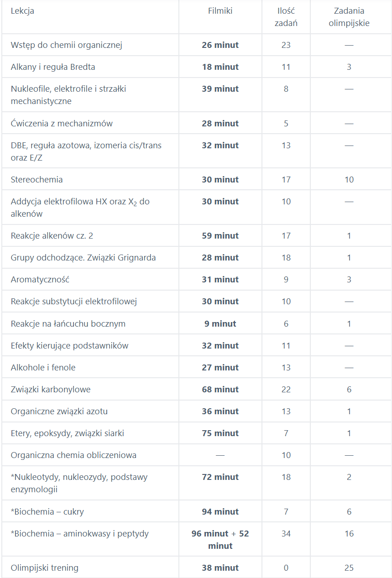Click the 68 minut video duration
This screenshot has width=392, height=578.
click(x=220, y=390)
